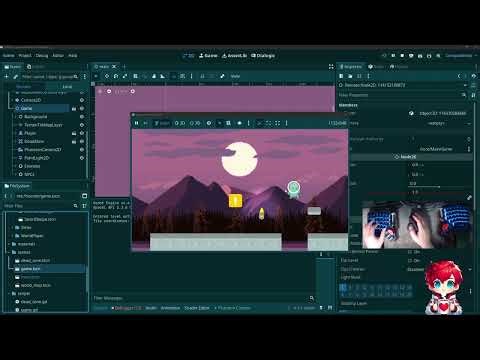Open the Help menu
Image resolution: width=480 pixels, height=360 pixels.
[x=73, y=56]
